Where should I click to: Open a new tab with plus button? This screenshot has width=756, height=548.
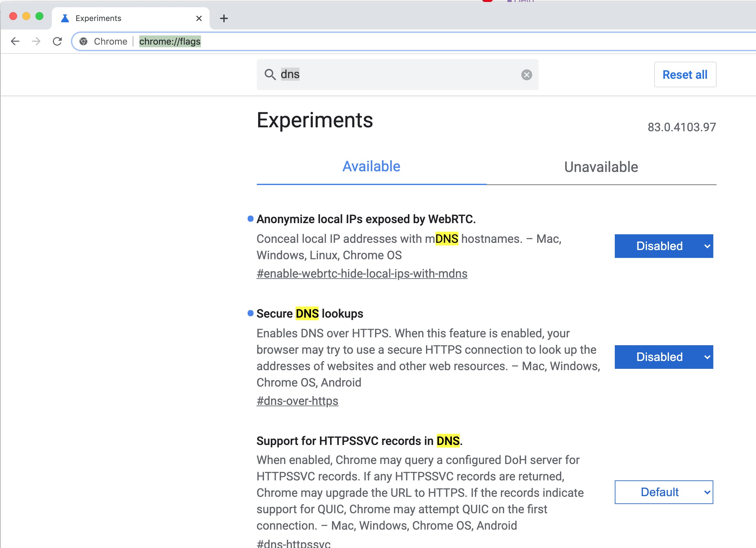(224, 18)
